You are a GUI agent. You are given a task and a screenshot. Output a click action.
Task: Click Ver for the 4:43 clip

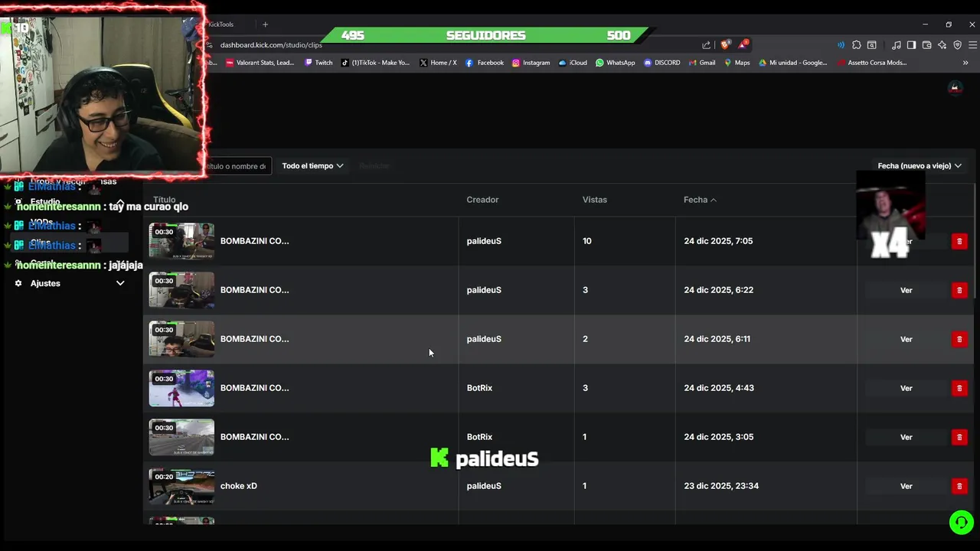click(906, 388)
